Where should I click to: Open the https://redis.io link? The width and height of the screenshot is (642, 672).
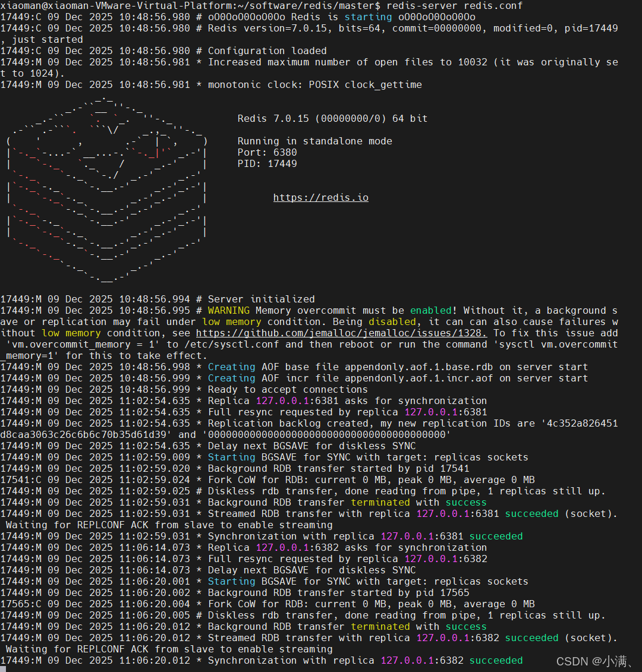click(x=321, y=198)
